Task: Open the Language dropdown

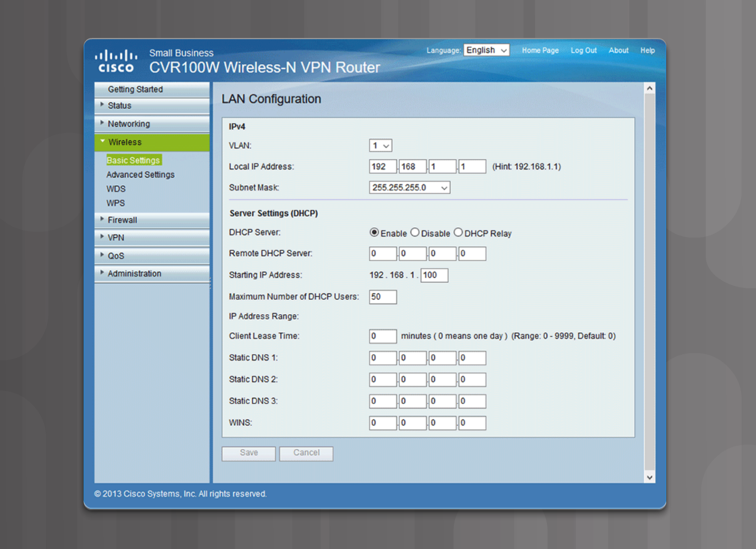Action: tap(485, 50)
